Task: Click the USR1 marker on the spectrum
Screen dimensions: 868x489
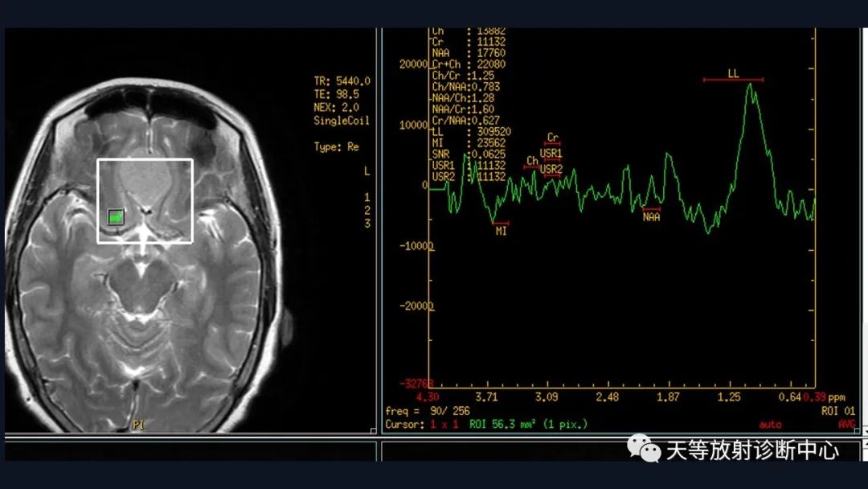Action: [551, 154]
